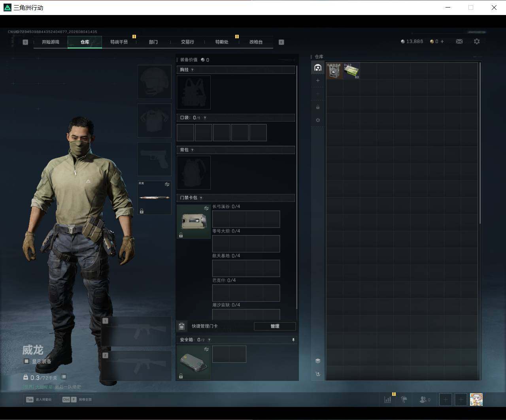Click the 管理 button for keycards
Viewport: 506px width, 420px height.
click(x=275, y=326)
